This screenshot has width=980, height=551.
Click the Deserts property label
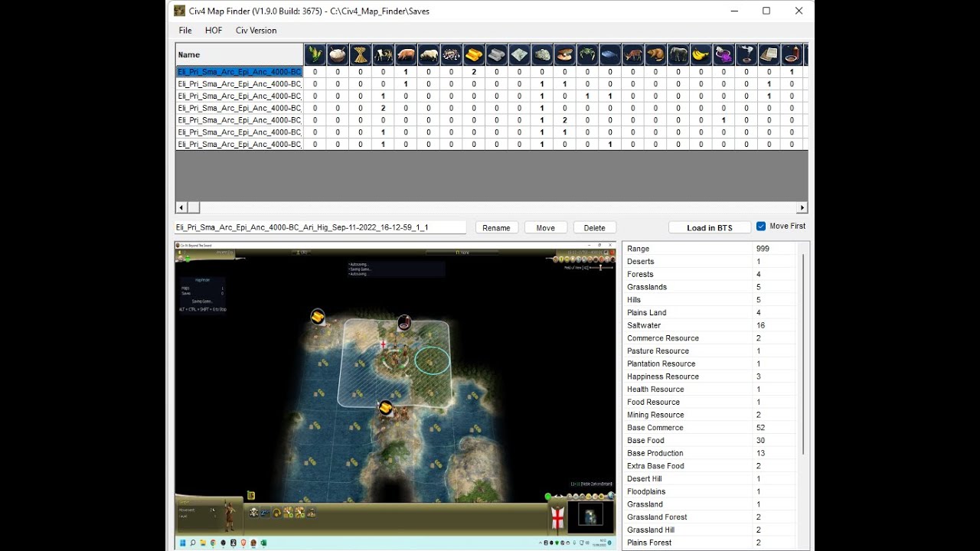pos(641,262)
